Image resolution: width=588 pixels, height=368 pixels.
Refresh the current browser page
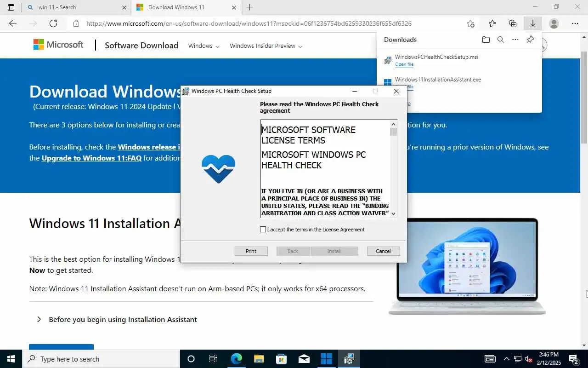[x=53, y=23]
